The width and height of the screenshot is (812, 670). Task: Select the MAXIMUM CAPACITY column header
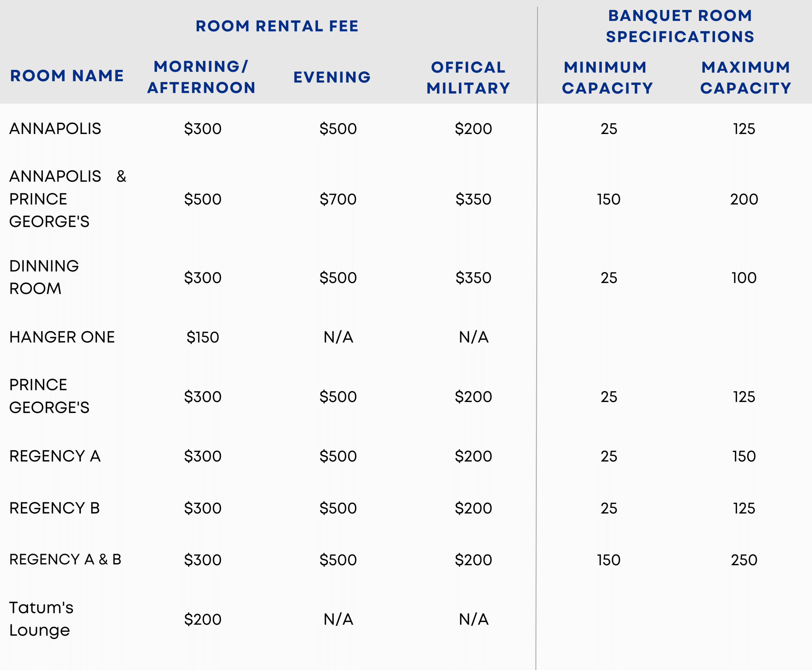(x=746, y=78)
